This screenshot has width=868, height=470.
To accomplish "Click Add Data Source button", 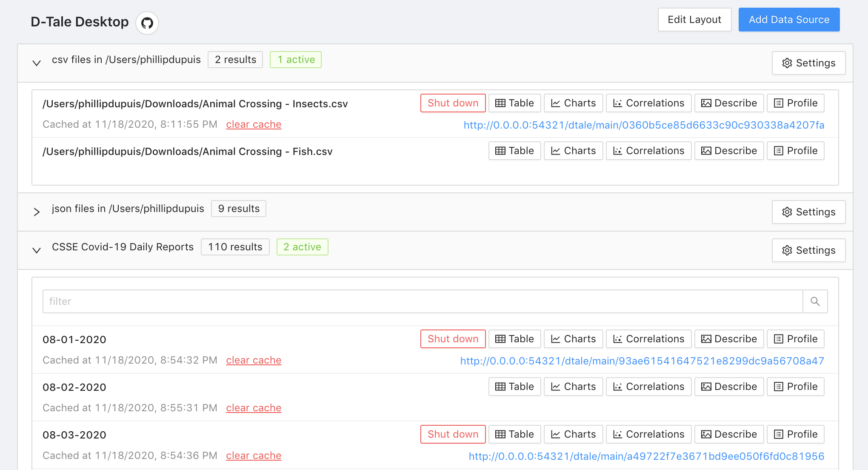I will (x=789, y=20).
